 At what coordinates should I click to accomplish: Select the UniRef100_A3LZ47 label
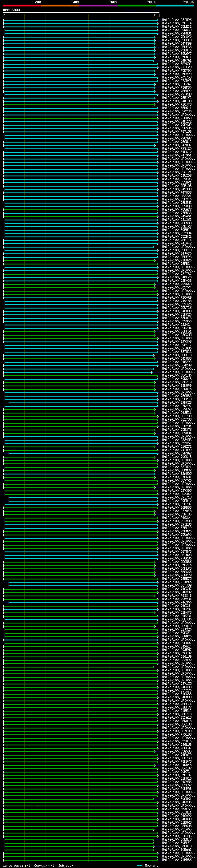(x=177, y=84)
